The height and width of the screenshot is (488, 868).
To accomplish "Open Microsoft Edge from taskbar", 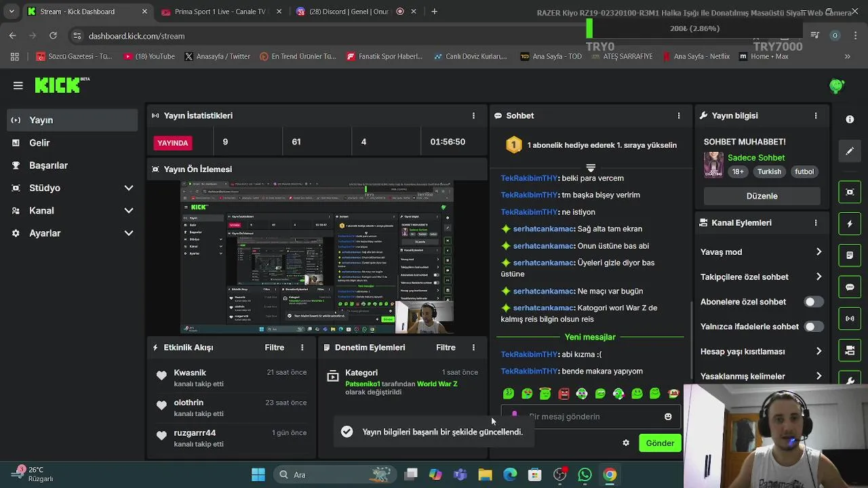I will point(510,474).
